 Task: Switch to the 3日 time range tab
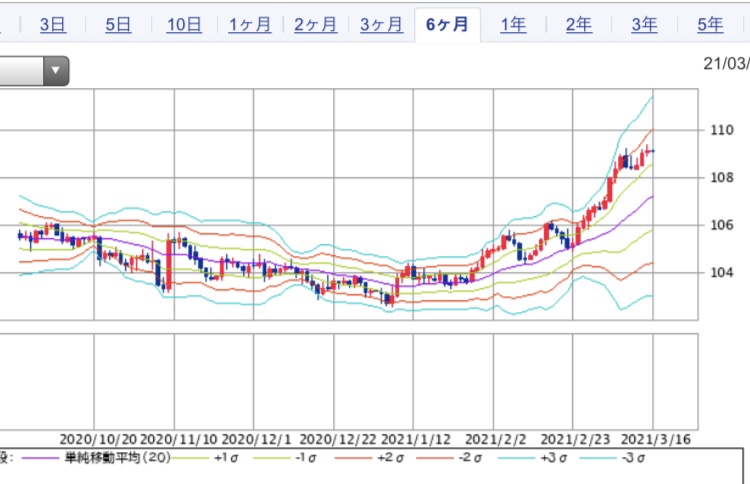pos(53,24)
